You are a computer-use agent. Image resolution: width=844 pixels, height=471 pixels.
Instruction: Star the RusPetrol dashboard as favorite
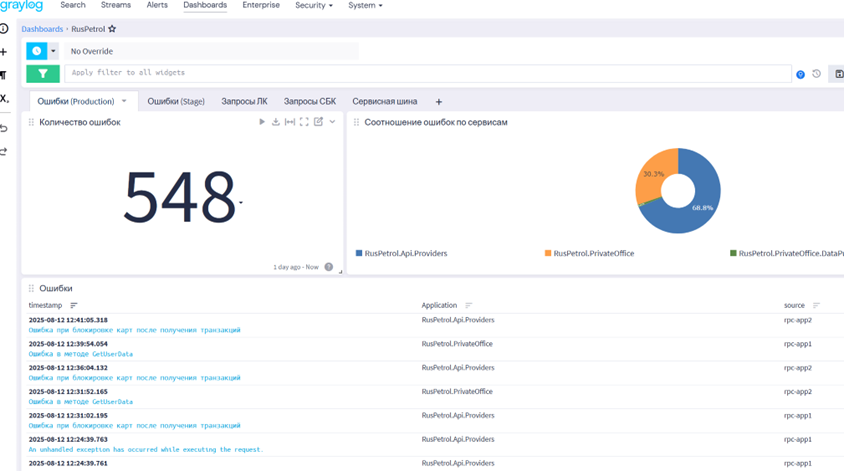(x=112, y=29)
